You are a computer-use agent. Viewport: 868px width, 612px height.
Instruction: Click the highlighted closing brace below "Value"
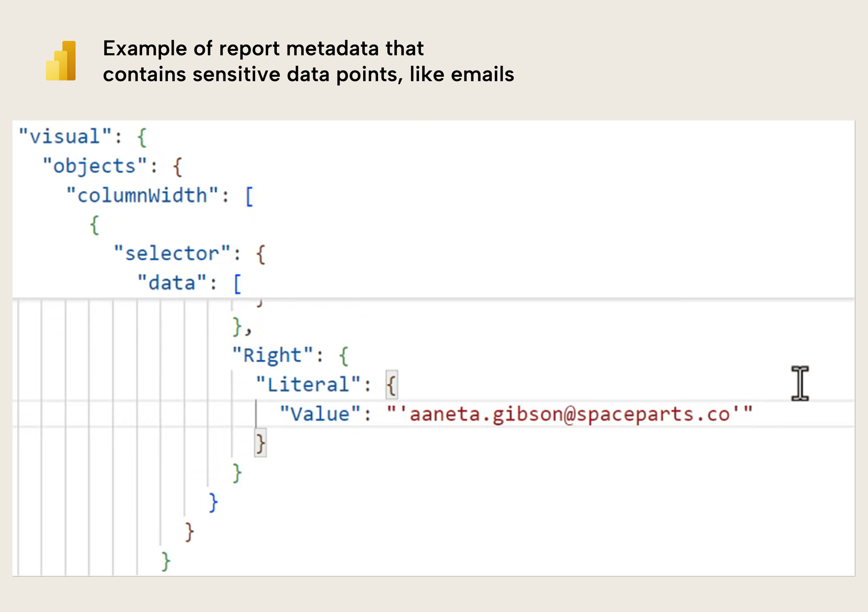point(260,443)
